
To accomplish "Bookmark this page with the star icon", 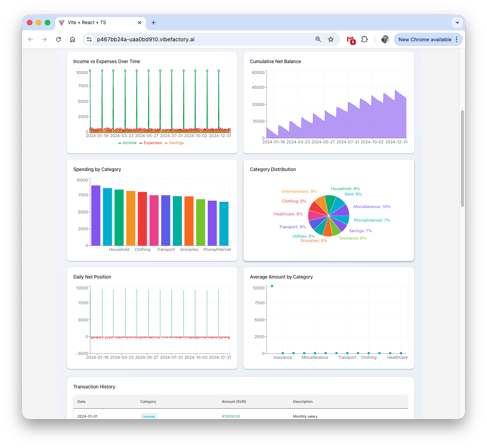I will point(331,39).
